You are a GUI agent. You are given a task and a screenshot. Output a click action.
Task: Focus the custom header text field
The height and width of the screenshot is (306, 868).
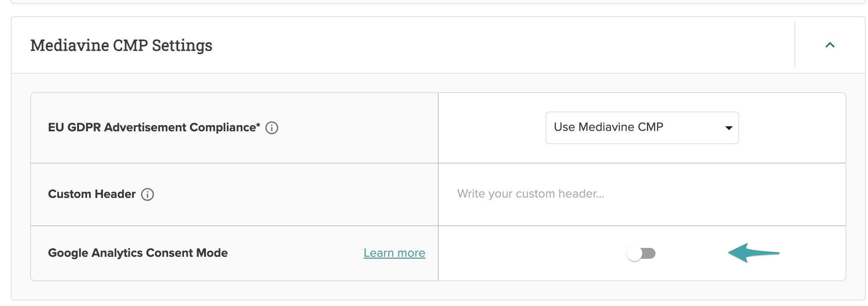(x=642, y=194)
